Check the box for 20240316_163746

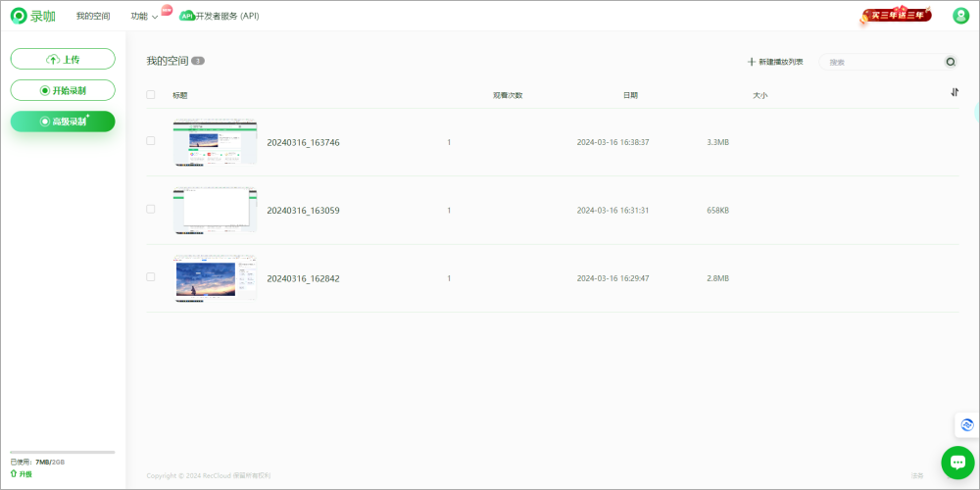click(x=151, y=141)
